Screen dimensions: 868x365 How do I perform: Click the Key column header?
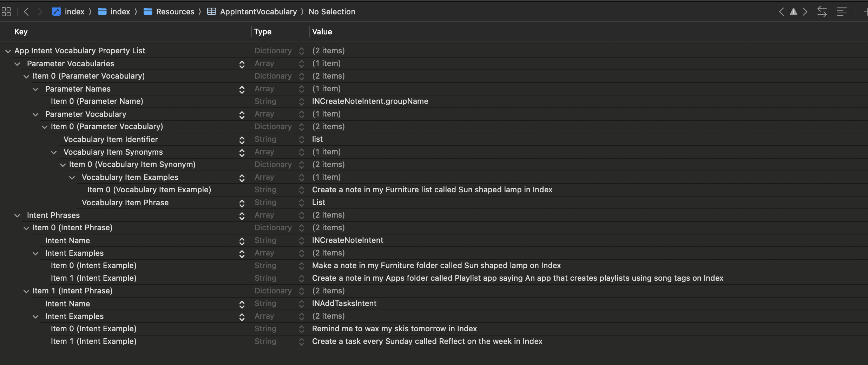point(21,32)
